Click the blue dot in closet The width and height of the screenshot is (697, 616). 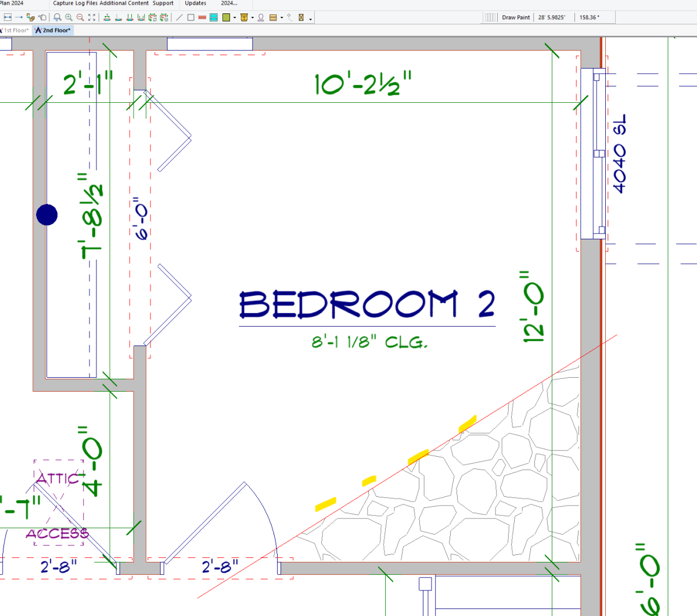(46, 215)
